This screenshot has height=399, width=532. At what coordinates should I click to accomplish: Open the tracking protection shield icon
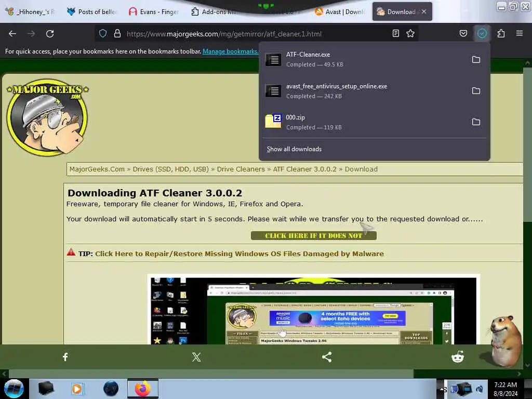103,33
